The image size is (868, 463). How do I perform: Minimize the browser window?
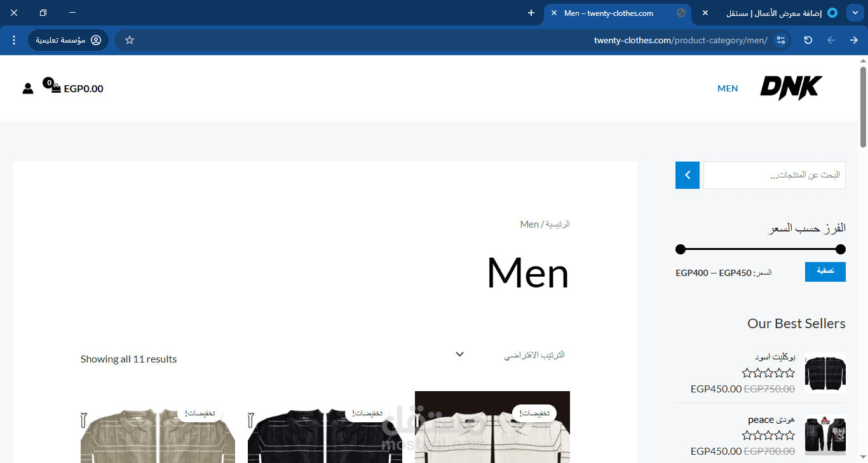pos(72,13)
